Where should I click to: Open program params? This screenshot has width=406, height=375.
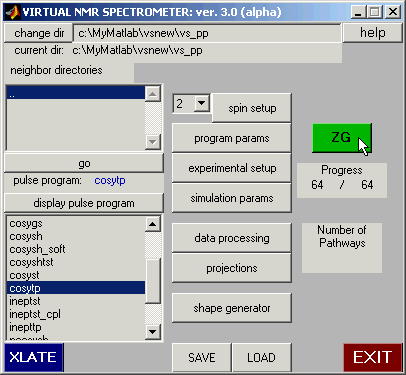(232, 138)
